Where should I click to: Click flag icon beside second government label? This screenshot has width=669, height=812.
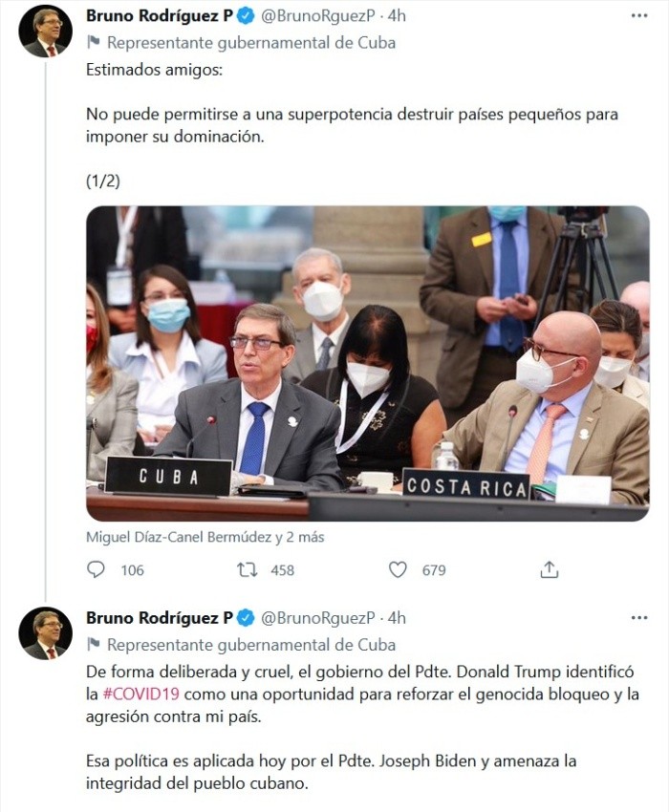click(94, 645)
